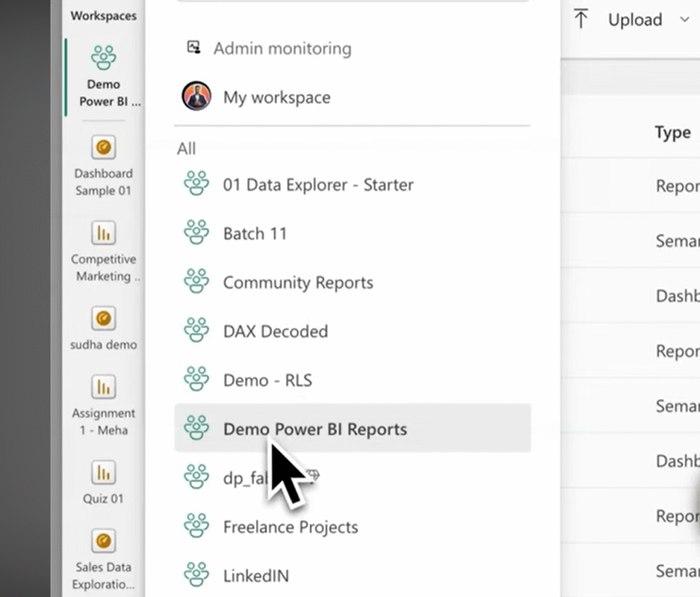Click the Upload arrow icon
The image size is (700, 597).
pyautogui.click(x=581, y=19)
